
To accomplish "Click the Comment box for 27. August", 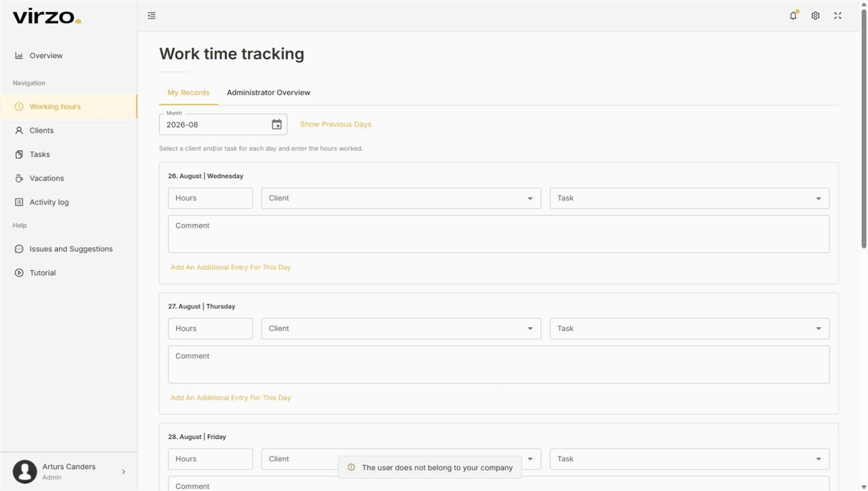I will [499, 365].
